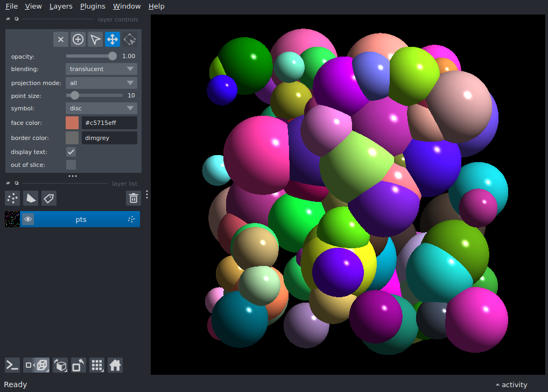Toggle 2D/3D view mode
Viewport: 548px width, 392px height.
click(x=37, y=366)
